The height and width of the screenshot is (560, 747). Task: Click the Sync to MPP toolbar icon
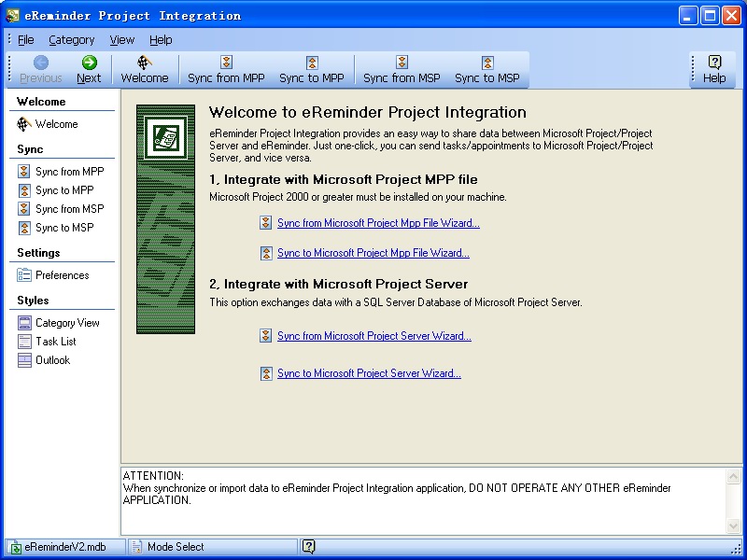(x=312, y=63)
